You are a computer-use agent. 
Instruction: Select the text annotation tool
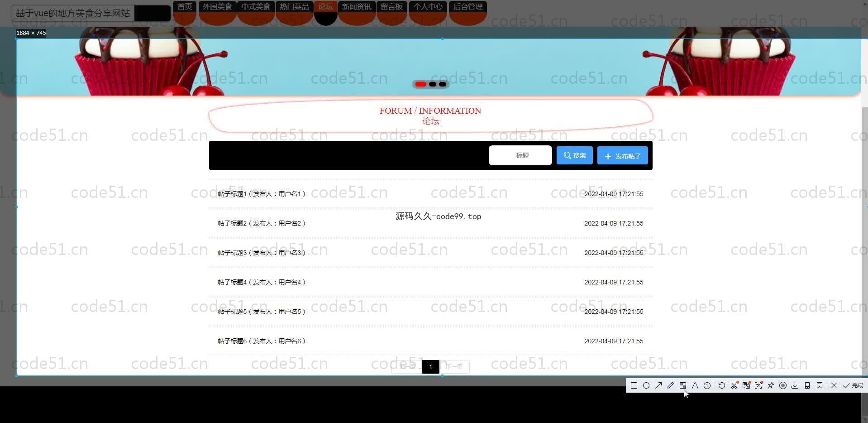click(x=695, y=385)
